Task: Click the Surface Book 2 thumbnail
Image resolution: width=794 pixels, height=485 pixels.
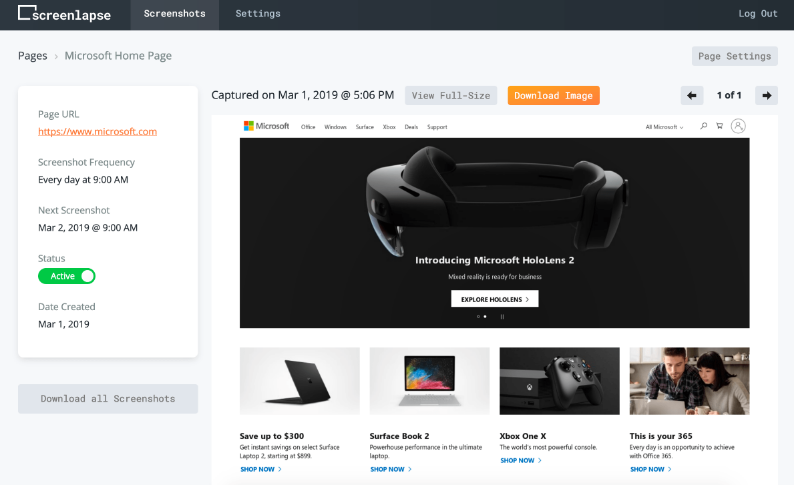Action: 429,381
